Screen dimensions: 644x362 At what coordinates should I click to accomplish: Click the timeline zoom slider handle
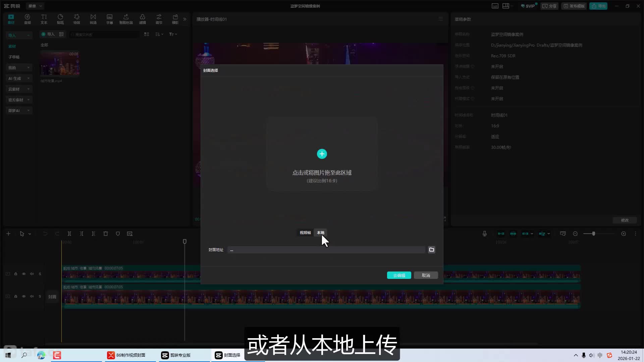[x=593, y=234]
